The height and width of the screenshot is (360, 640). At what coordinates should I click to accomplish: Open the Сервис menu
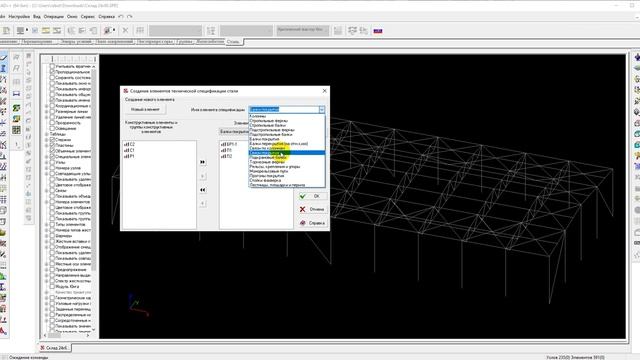pyautogui.click(x=88, y=17)
